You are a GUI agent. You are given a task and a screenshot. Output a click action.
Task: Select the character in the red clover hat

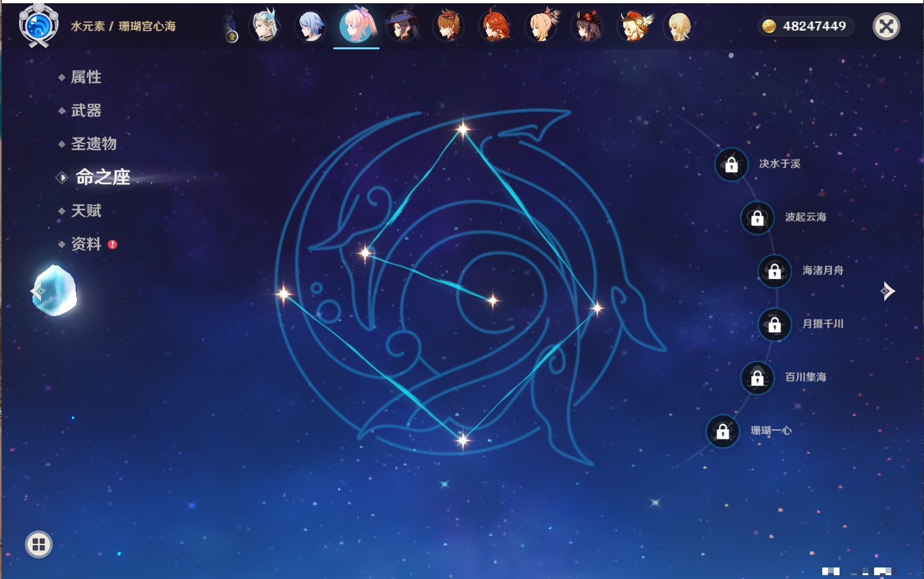point(633,26)
